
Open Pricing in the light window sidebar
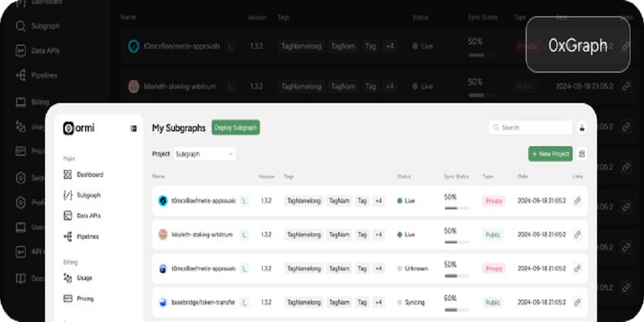[x=79, y=299]
